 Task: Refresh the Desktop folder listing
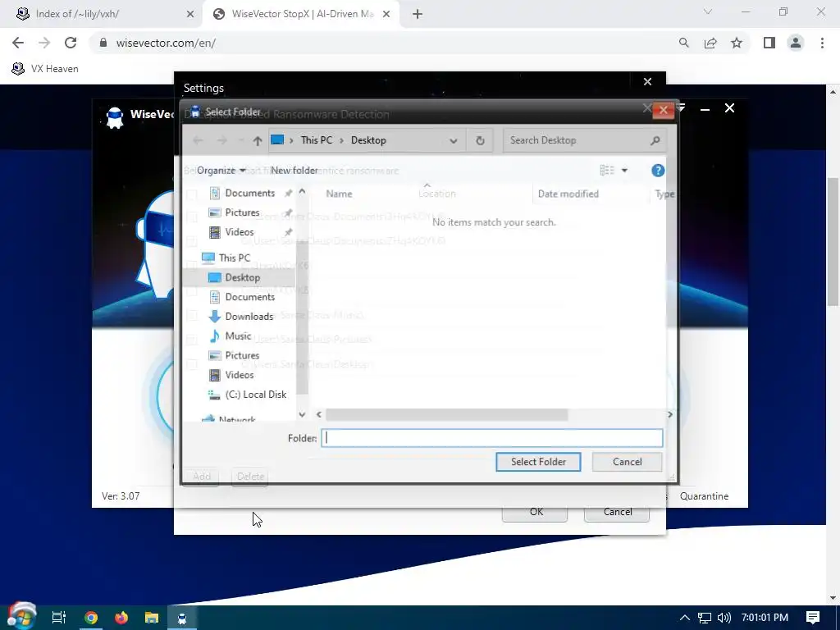(480, 140)
